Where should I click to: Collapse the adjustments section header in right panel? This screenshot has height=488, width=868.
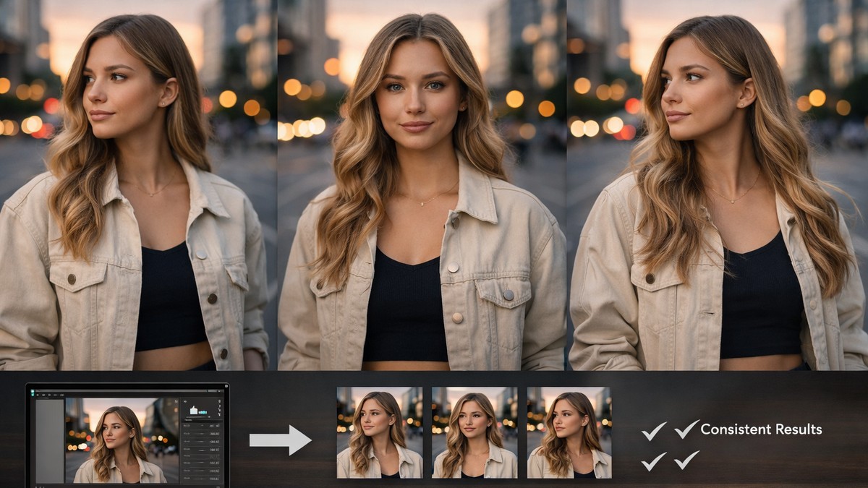(x=190, y=420)
